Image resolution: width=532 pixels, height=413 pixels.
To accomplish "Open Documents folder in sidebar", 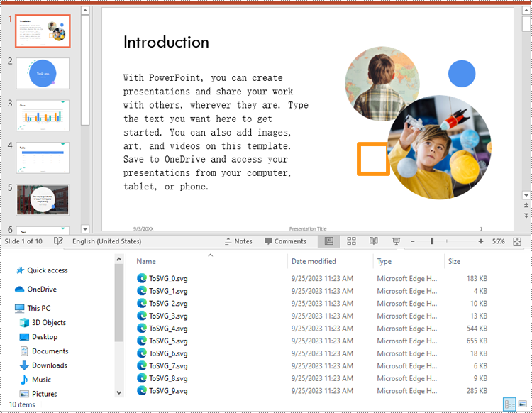I will [44, 351].
